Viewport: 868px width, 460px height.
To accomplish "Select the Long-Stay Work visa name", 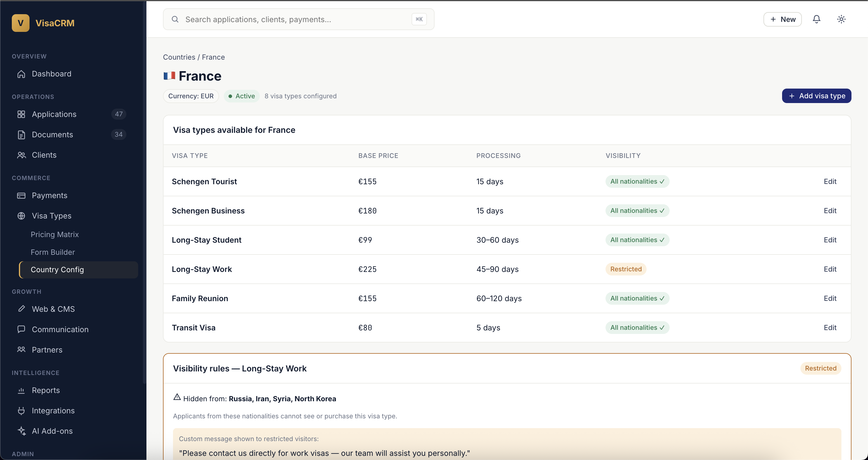I will 202,269.
